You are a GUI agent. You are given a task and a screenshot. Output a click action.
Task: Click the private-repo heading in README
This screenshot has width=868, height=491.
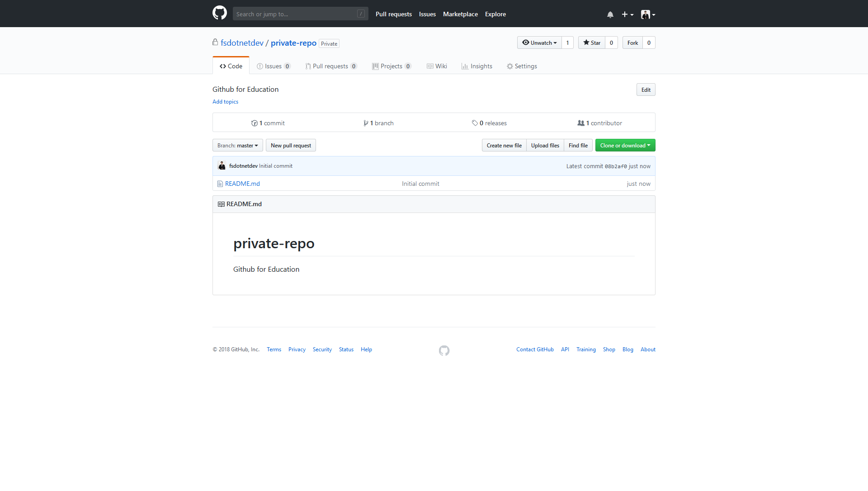[x=274, y=243]
